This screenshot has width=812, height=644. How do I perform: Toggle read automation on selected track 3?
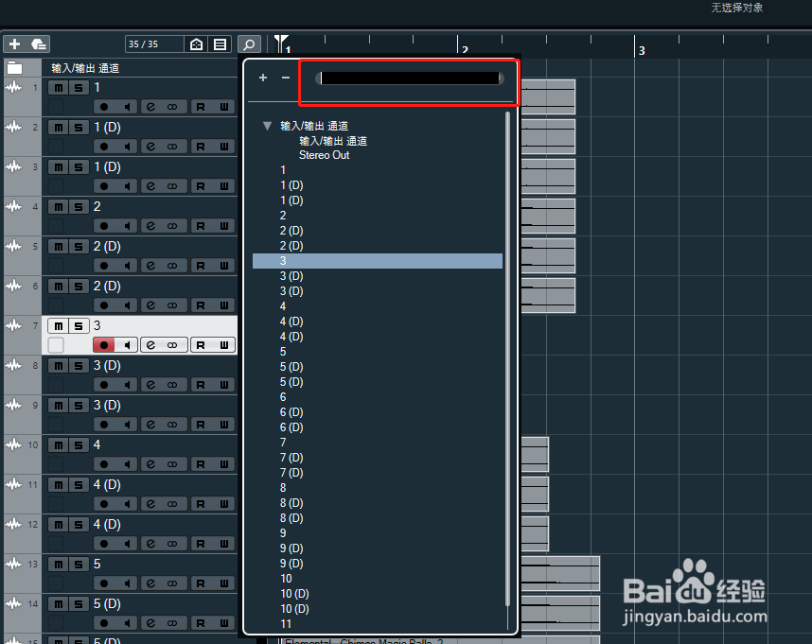click(x=201, y=345)
